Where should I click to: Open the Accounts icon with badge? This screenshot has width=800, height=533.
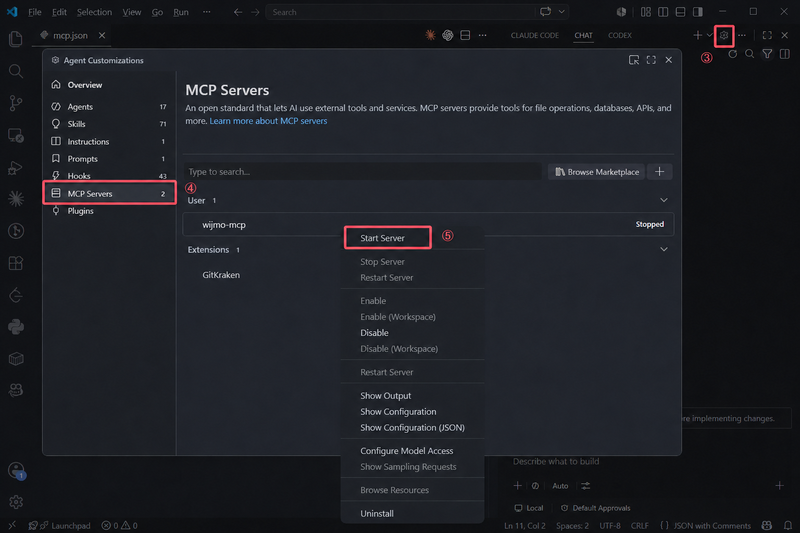click(16, 470)
